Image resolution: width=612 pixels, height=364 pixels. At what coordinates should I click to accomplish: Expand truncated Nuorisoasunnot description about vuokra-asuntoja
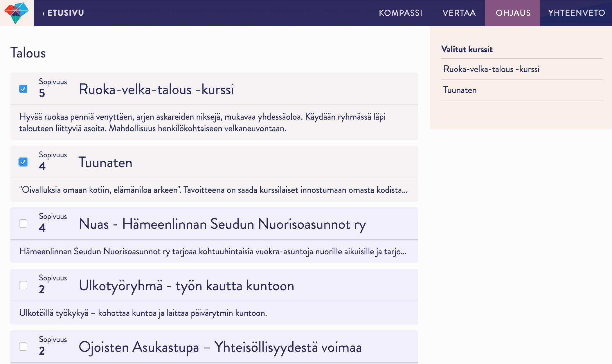click(x=213, y=251)
